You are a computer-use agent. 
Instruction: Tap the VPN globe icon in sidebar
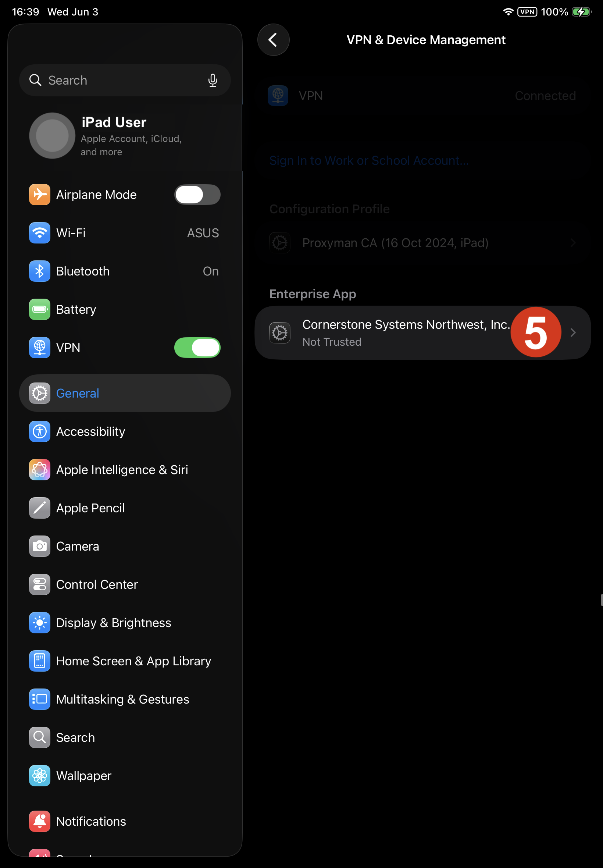40,348
